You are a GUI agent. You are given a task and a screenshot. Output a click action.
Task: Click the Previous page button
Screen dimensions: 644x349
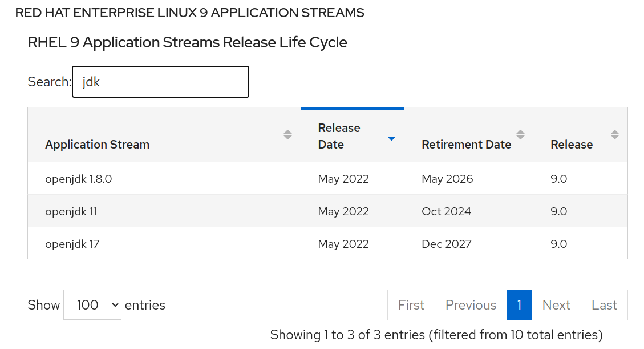coord(471,305)
